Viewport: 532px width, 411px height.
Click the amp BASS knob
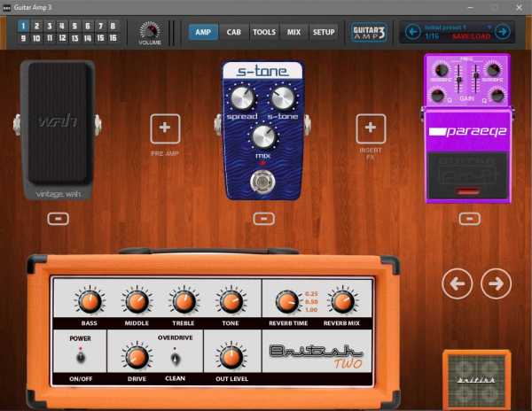tap(90, 301)
